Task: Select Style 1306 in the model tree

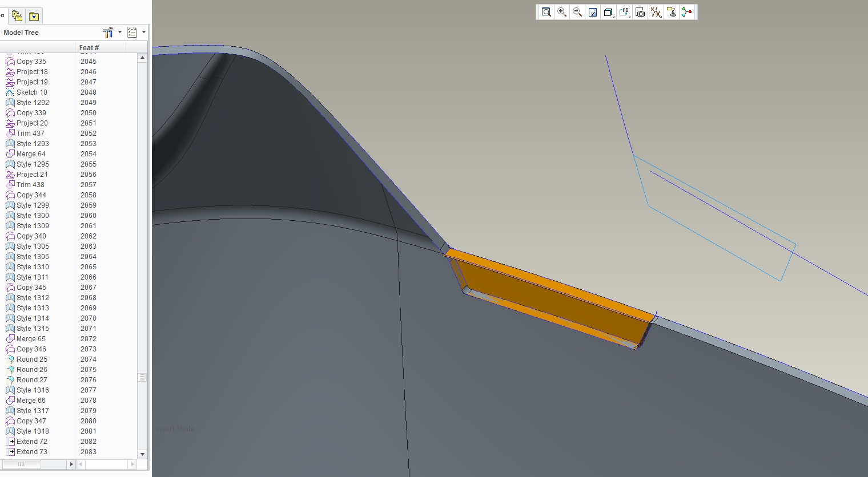Action: (33, 257)
